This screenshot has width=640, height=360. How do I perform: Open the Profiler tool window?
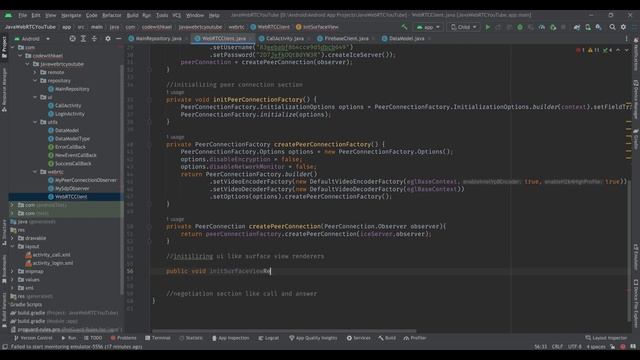pyautogui.click(x=415, y=338)
